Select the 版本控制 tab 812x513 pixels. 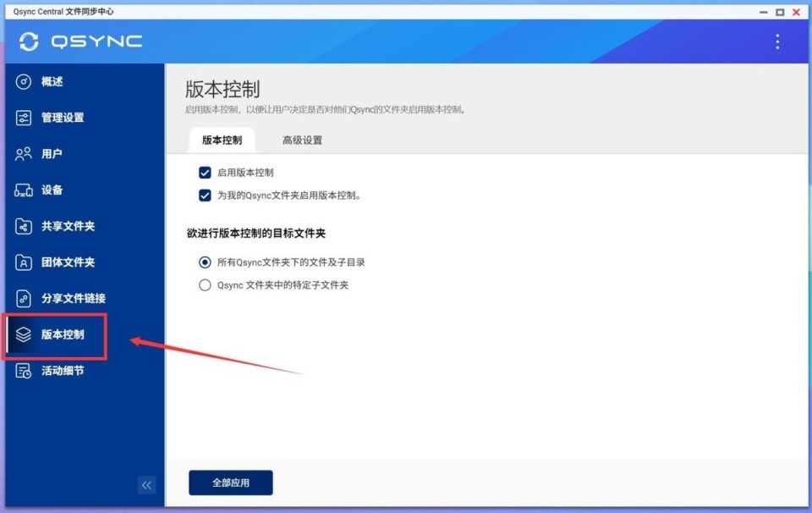click(221, 140)
